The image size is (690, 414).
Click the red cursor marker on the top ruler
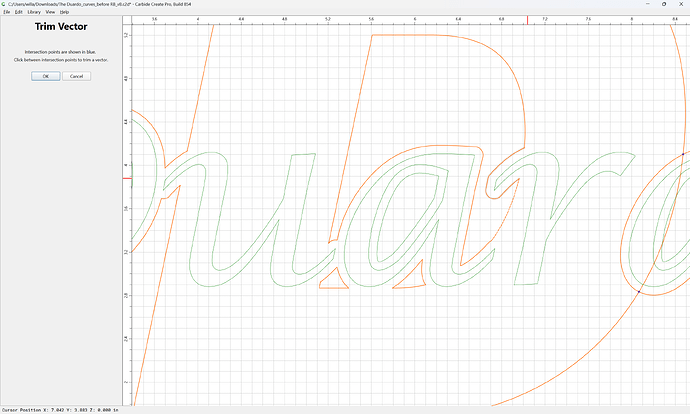coord(528,20)
